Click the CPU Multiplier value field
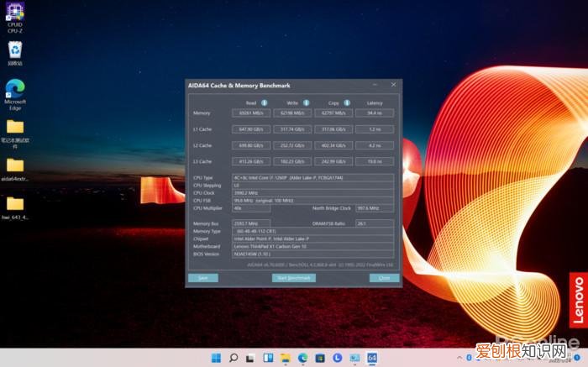The width and height of the screenshot is (588, 367). 251,208
